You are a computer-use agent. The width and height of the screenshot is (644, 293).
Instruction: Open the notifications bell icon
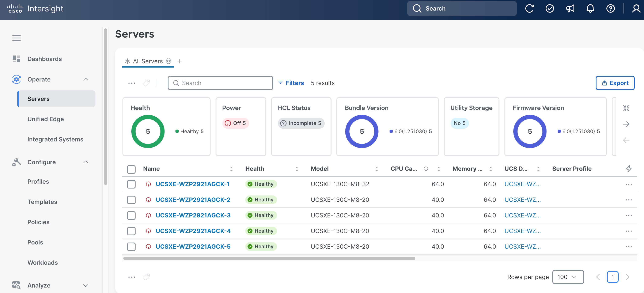(x=590, y=8)
